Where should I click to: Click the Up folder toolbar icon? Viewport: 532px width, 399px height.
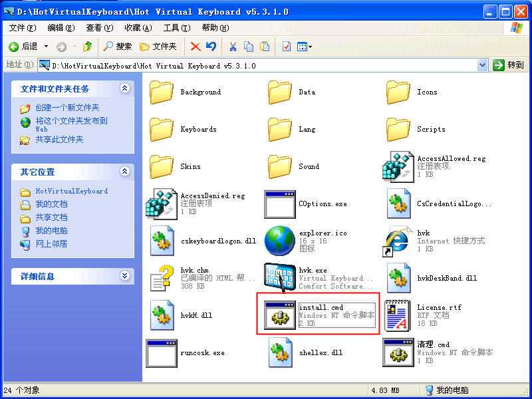pos(88,47)
